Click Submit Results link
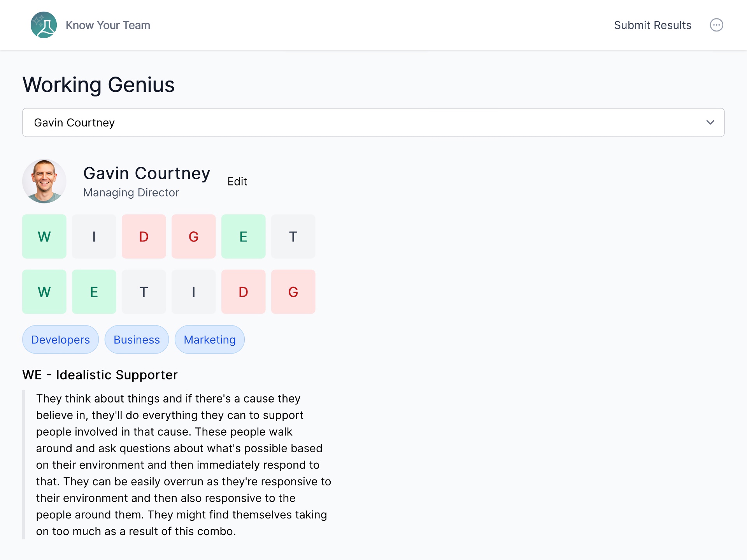747x560 pixels. pos(652,25)
